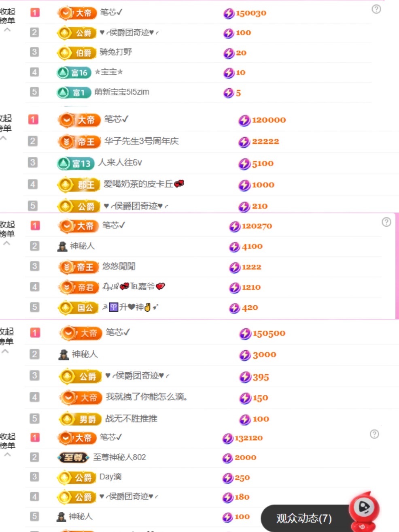399x532 pixels.
Task: Tap the red mascot icon
Action: pos(363,509)
